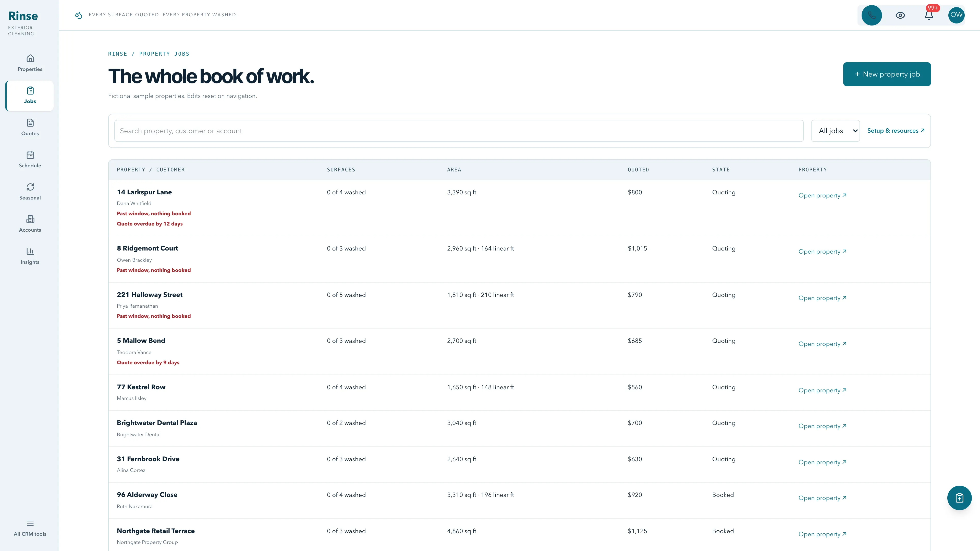
Task: Click 'Booked' state for 96 Alderway Close
Action: point(723,495)
